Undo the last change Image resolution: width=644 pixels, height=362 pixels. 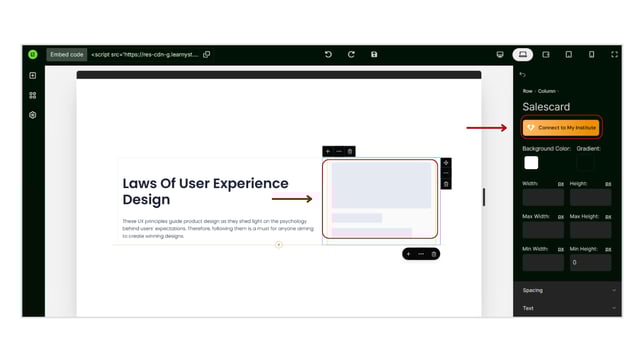[x=328, y=54]
